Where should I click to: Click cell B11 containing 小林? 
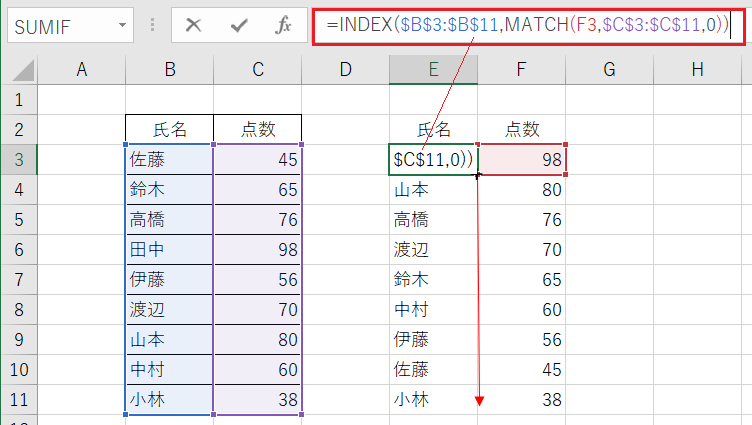coord(170,400)
